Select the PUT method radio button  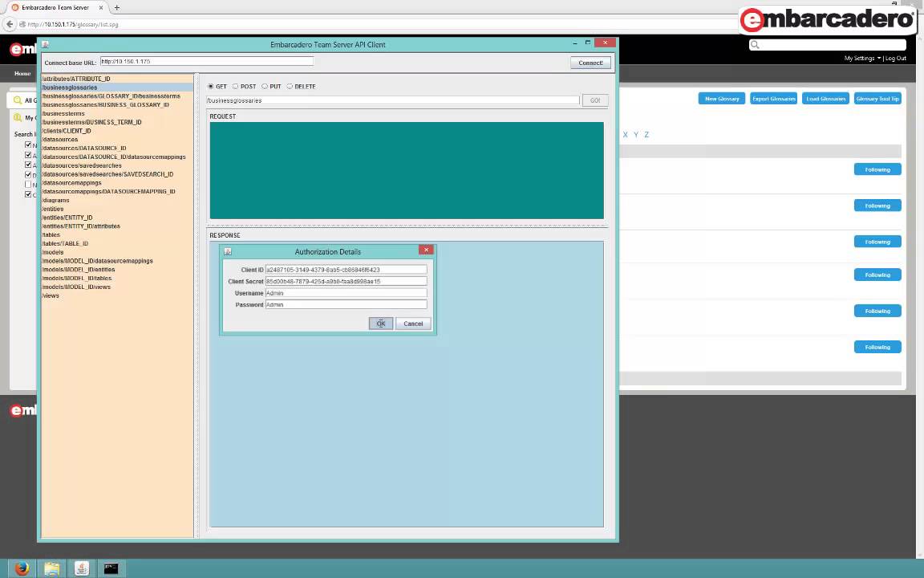coord(265,87)
